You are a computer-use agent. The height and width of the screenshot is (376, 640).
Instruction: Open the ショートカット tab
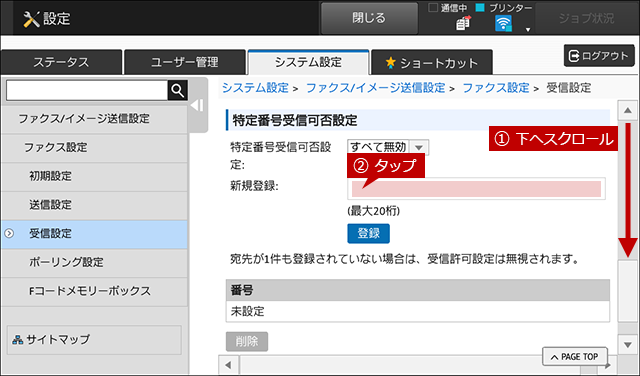coord(431,62)
